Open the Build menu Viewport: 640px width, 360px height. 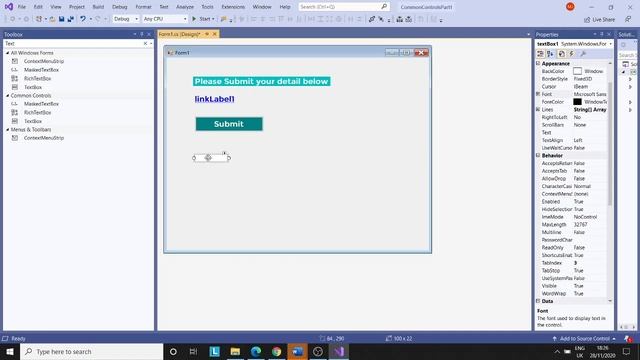click(98, 7)
